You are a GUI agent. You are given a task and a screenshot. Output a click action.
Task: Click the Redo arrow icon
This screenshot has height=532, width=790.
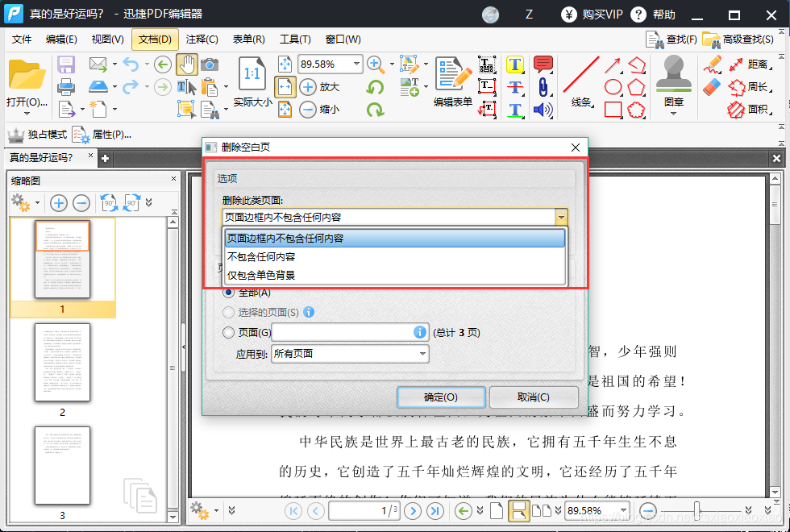pos(131,87)
